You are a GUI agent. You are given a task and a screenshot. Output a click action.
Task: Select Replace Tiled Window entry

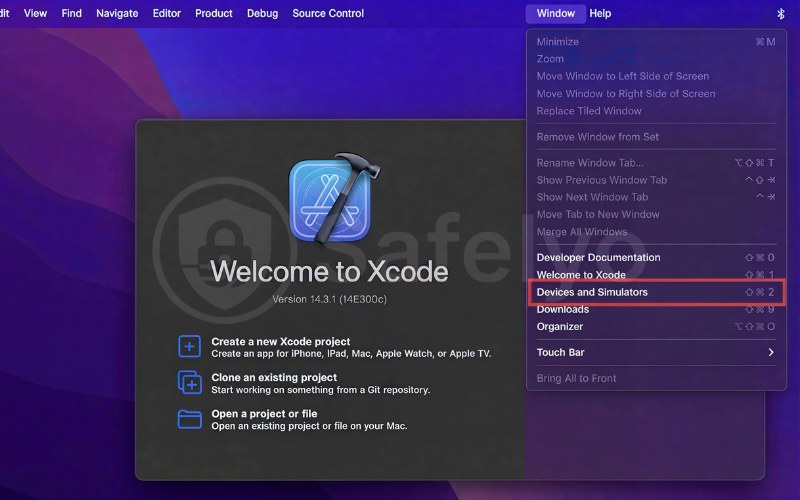(656, 111)
